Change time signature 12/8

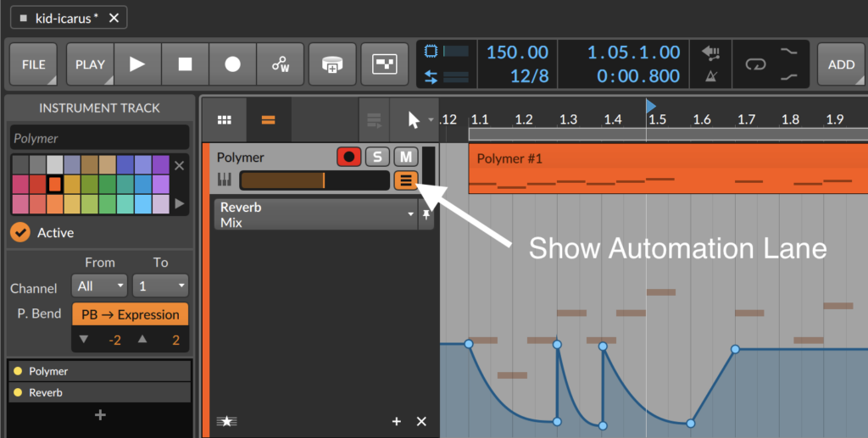click(x=529, y=75)
